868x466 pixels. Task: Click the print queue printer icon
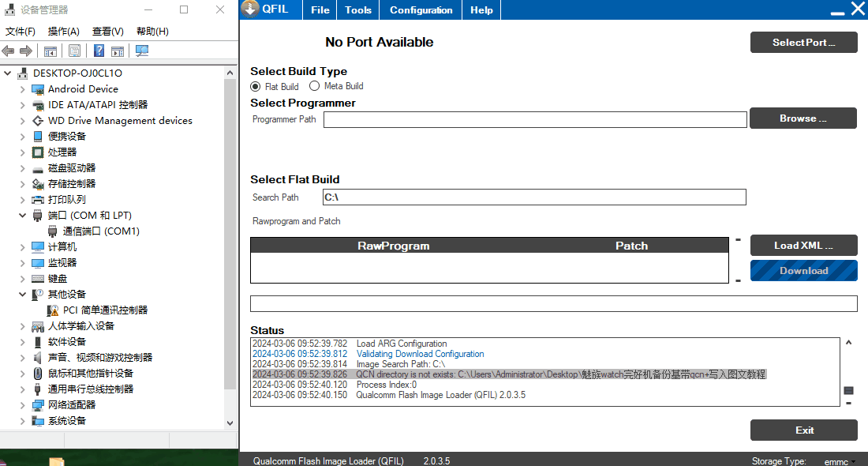tap(38, 200)
